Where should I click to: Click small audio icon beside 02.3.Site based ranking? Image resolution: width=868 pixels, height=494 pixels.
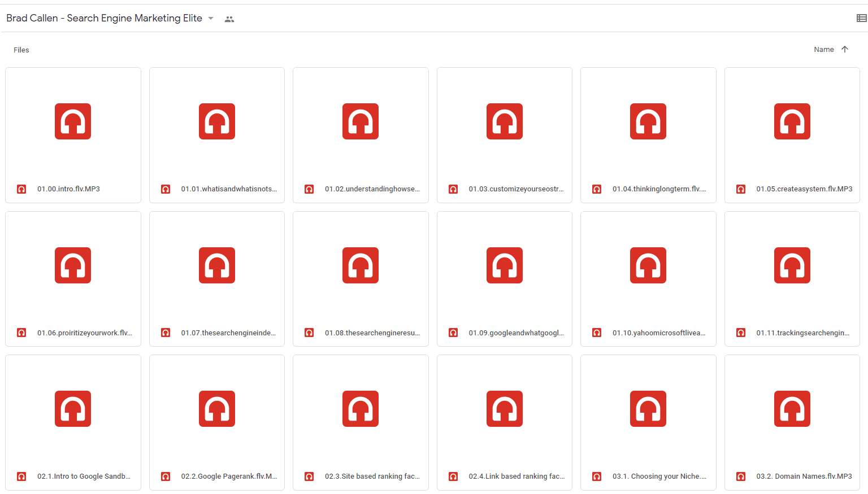pyautogui.click(x=309, y=476)
